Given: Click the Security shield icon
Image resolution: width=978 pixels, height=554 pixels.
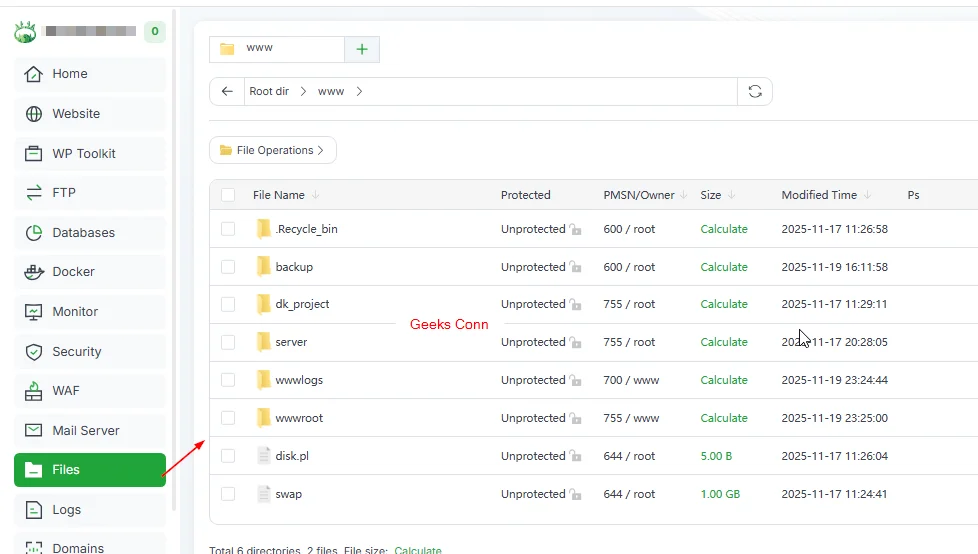Looking at the screenshot, I should [34, 351].
